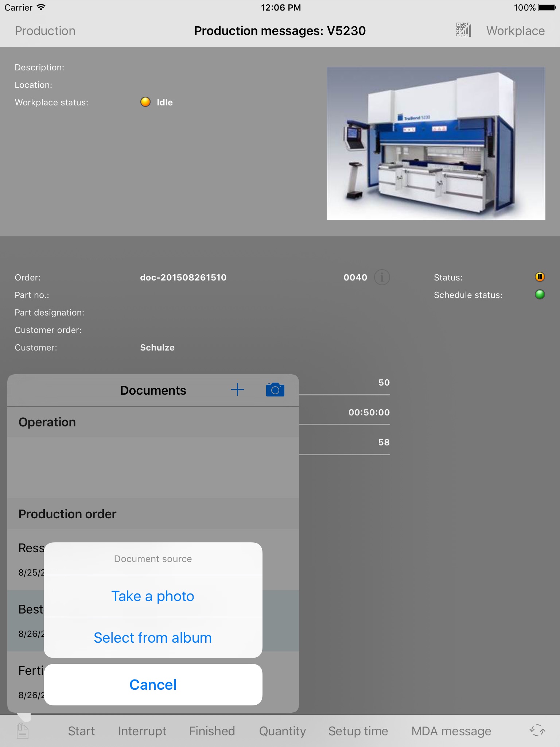Click the yellow Idle status indicator
This screenshot has width=560, height=747.
tap(145, 102)
